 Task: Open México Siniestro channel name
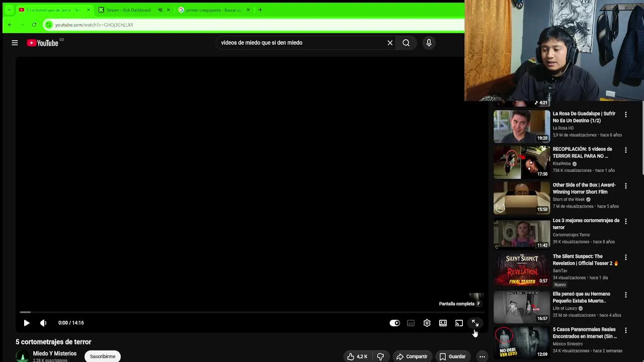pos(568,344)
